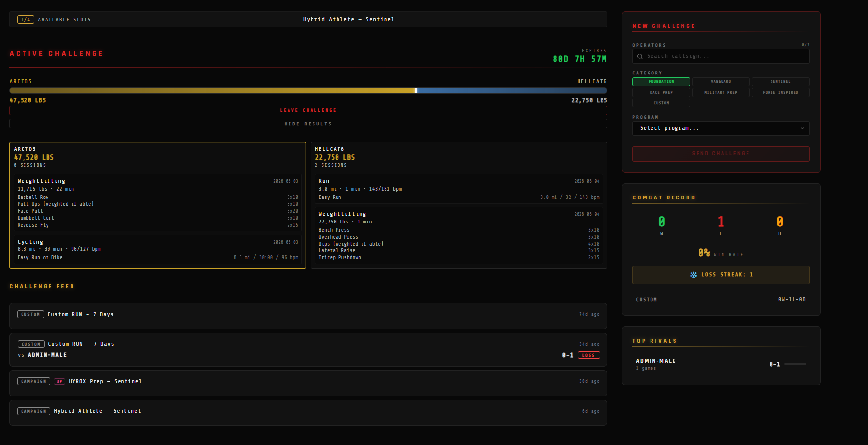Click the Send Challenge button
This screenshot has width=868, height=445.
click(x=721, y=154)
